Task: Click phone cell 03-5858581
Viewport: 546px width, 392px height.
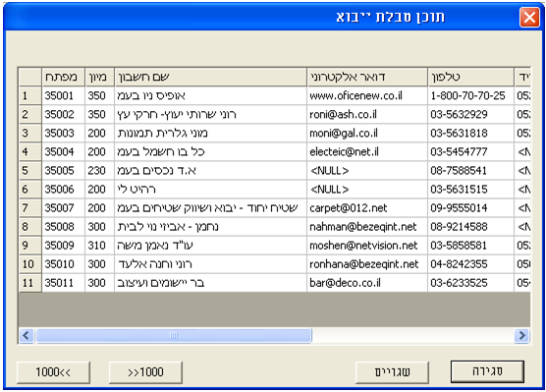Action: pos(470,246)
